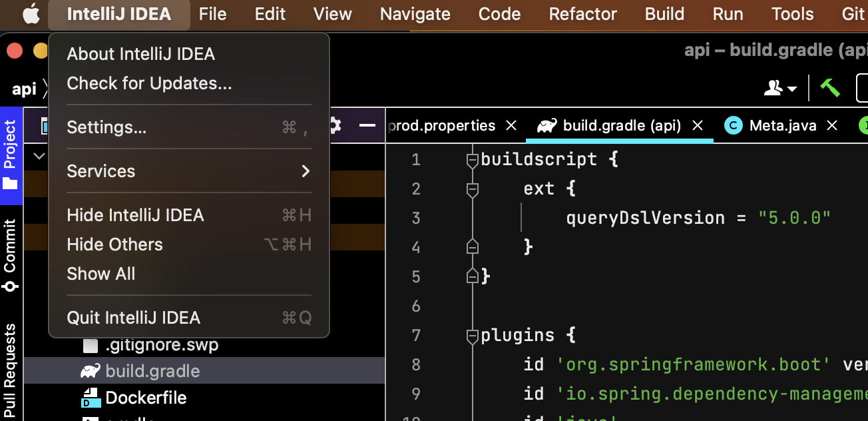Select Show All

tap(189, 274)
